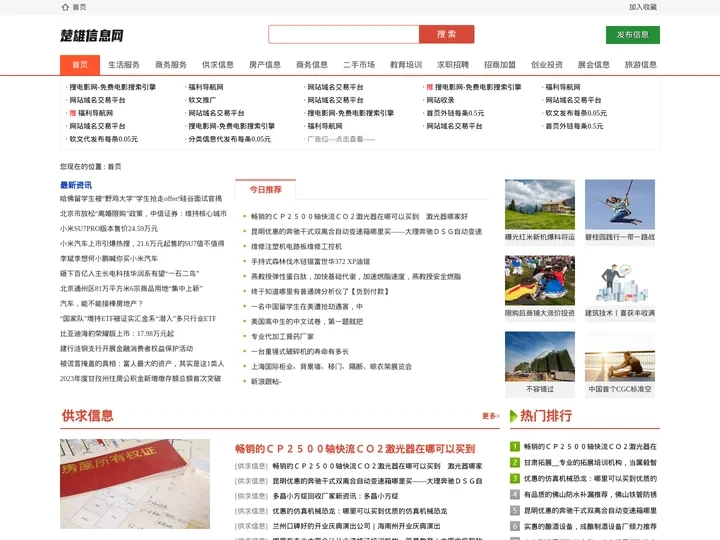Open the 旅游信息 navigation tab

[641, 65]
